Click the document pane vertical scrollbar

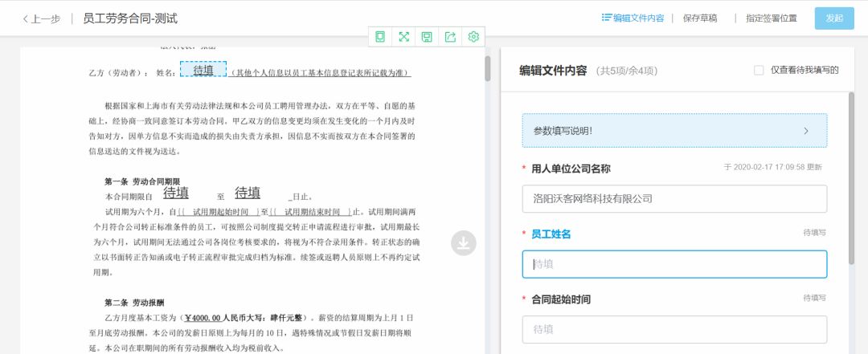pos(487,69)
